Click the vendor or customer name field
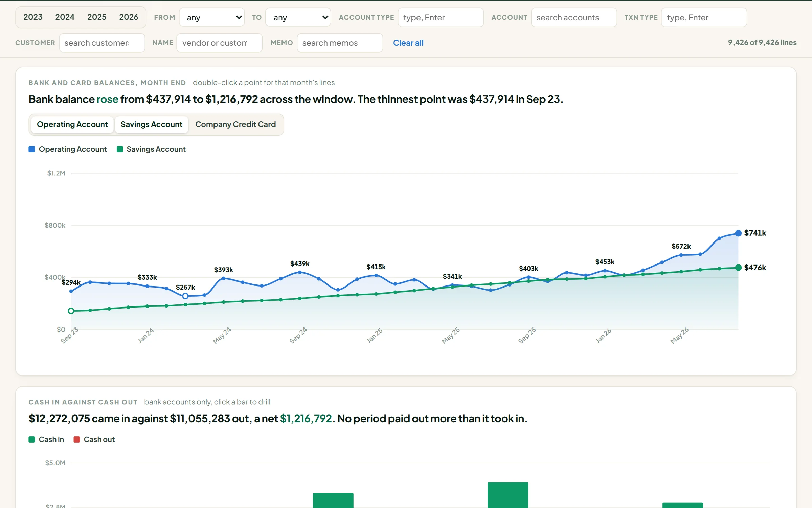Screen dimensions: 812x508 219,43
